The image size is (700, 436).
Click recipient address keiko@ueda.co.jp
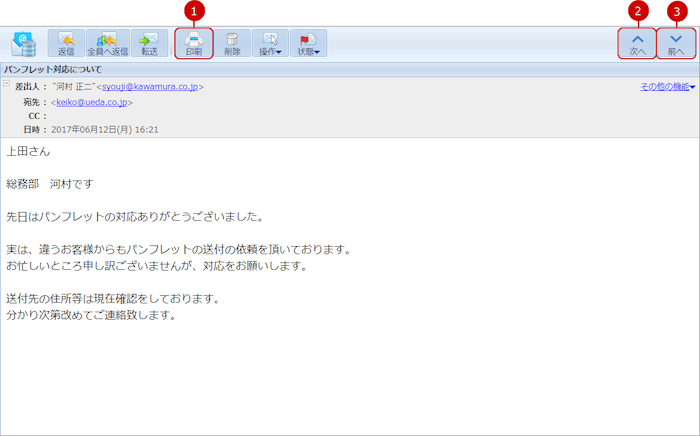click(92, 102)
